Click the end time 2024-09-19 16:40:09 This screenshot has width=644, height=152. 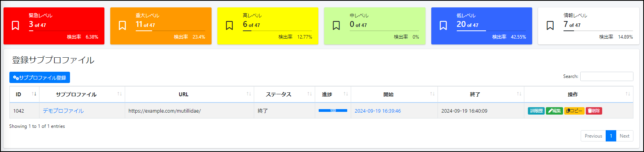tap(465, 111)
